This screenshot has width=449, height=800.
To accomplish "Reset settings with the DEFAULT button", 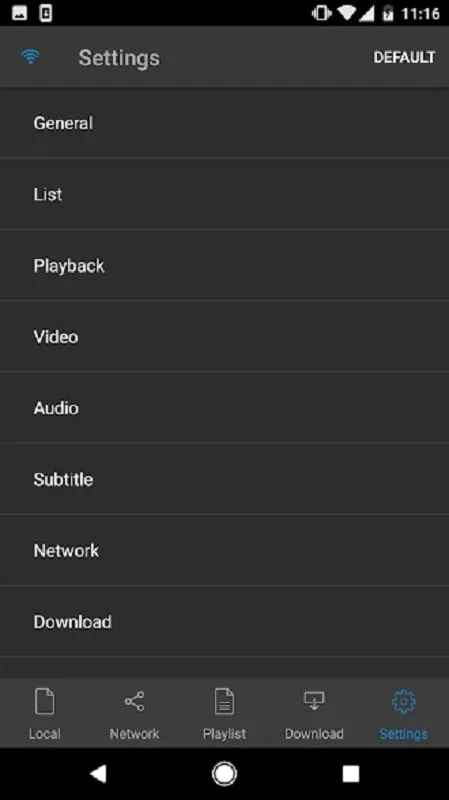I will tap(404, 57).
